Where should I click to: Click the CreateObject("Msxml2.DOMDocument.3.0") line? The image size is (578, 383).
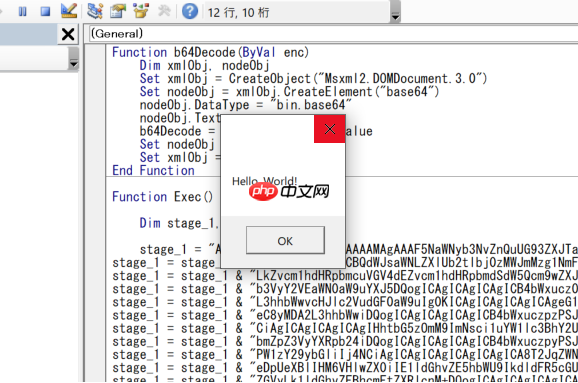click(313, 79)
